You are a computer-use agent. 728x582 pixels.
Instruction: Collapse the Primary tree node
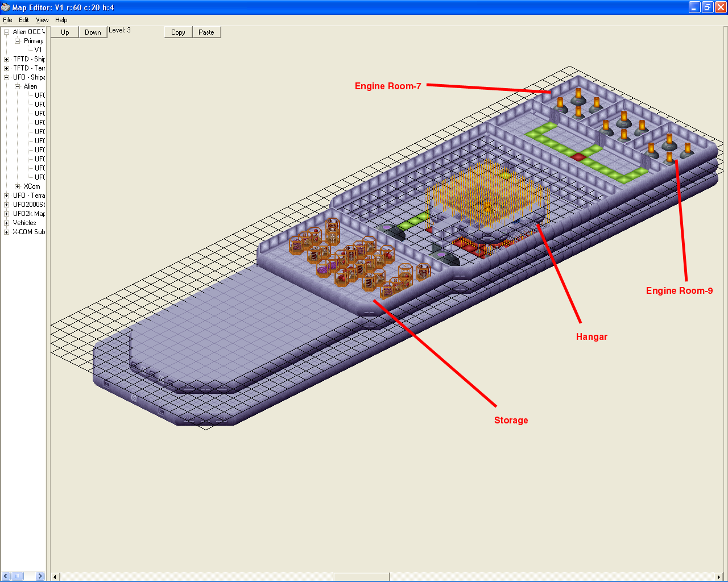(17, 41)
